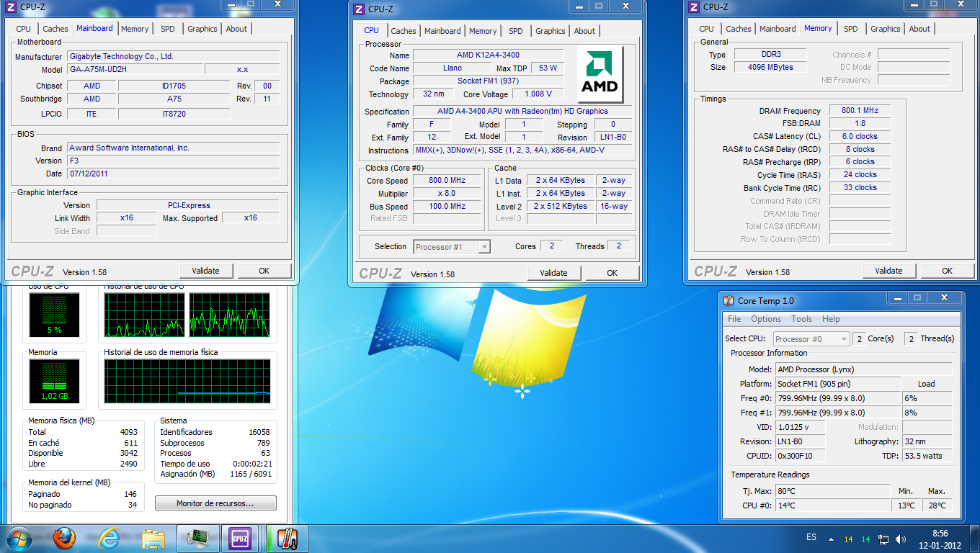Open the Selection Processor #1 dropdown

click(x=452, y=246)
